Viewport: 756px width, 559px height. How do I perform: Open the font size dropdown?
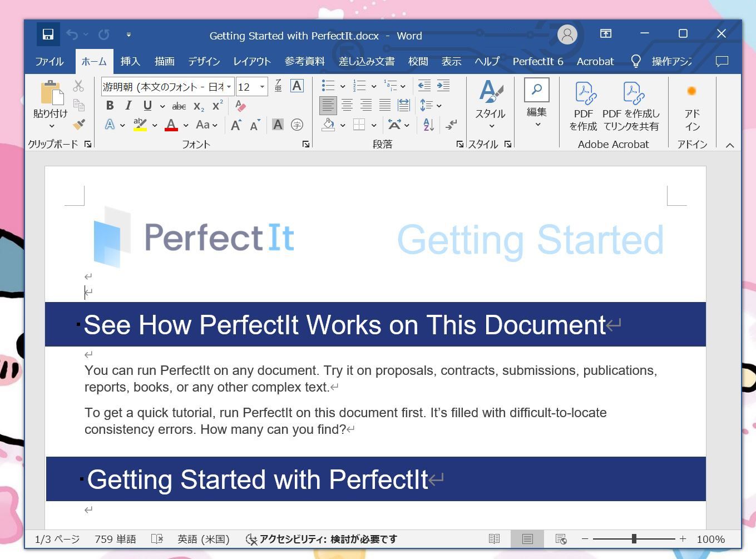coord(263,87)
